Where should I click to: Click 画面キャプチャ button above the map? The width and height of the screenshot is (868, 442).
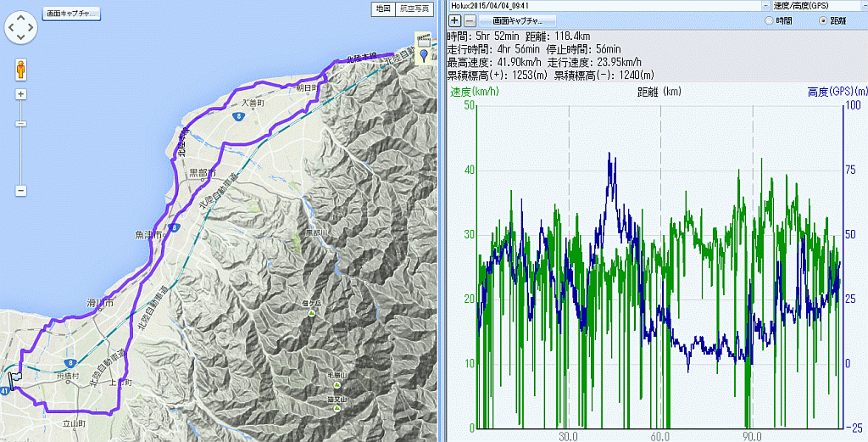click(70, 14)
